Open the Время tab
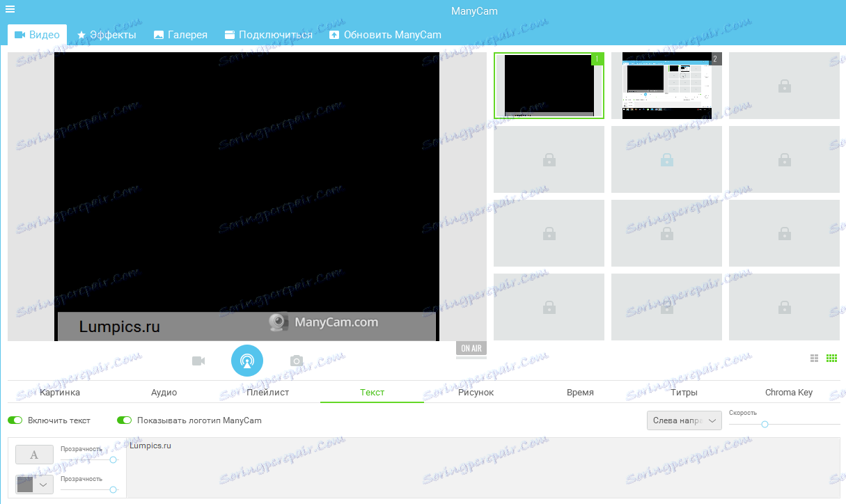Image resolution: width=846 pixels, height=504 pixels. click(580, 393)
